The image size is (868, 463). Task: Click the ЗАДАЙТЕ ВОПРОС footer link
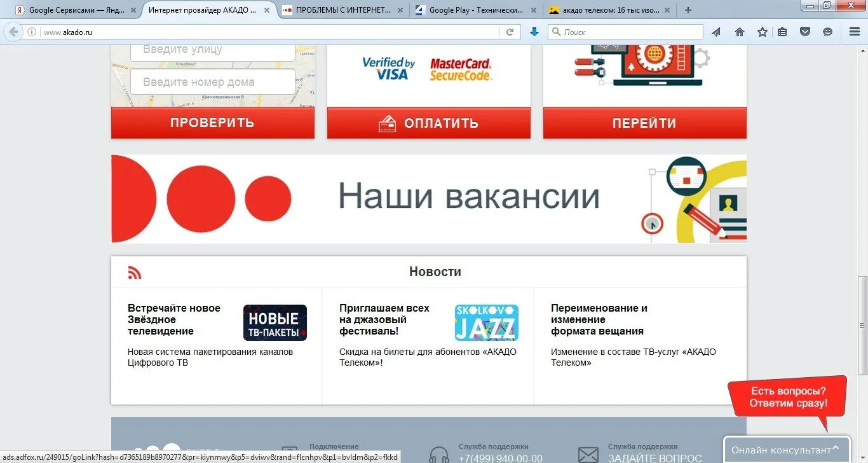pos(655,459)
